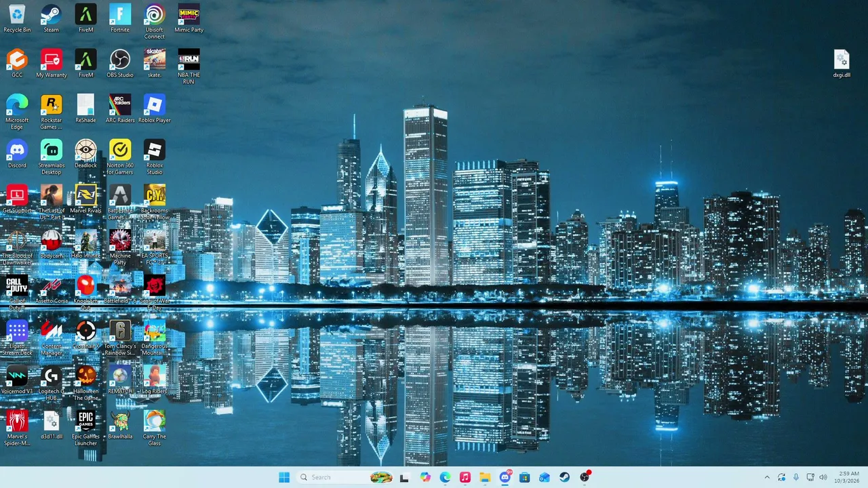The height and width of the screenshot is (488, 868).
Task: Open the Voicemod V3 desktop shortcut
Action: click(17, 380)
